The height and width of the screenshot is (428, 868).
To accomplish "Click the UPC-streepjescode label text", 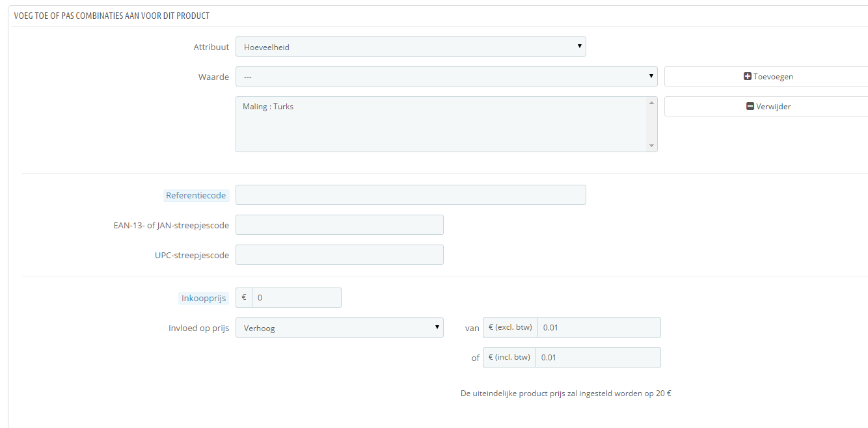I will tap(187, 256).
